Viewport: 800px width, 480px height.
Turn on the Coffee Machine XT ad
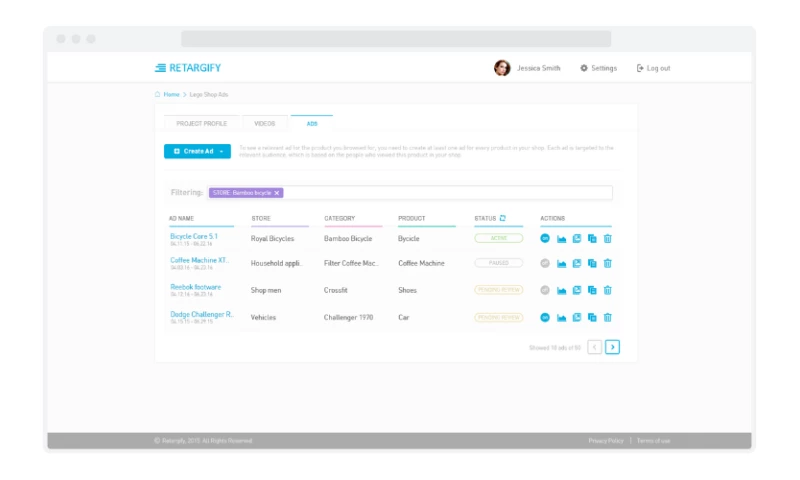(x=545, y=264)
